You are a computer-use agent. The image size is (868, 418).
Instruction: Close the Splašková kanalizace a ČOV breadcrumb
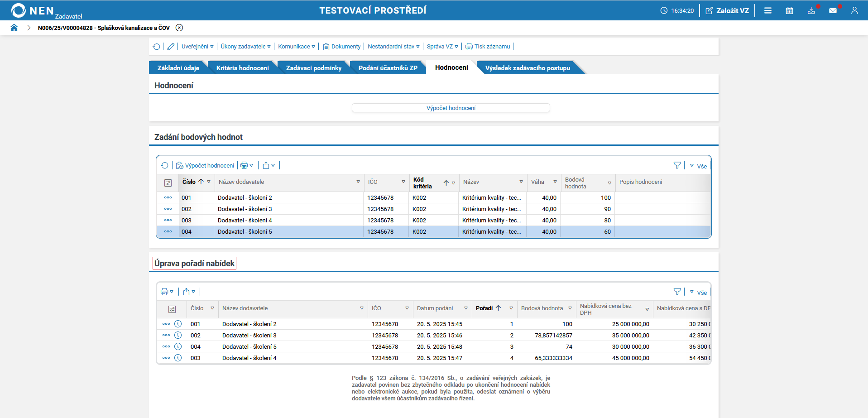(179, 28)
